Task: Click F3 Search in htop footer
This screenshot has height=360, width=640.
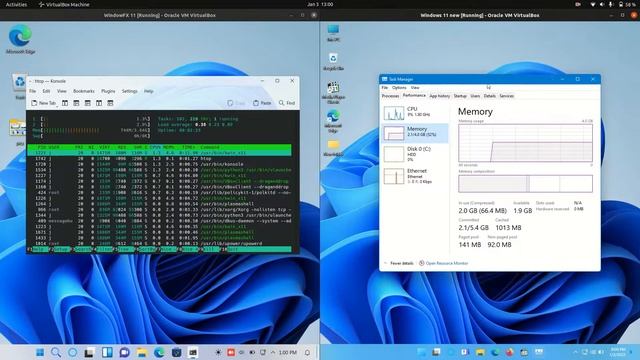Action: [x=83, y=249]
